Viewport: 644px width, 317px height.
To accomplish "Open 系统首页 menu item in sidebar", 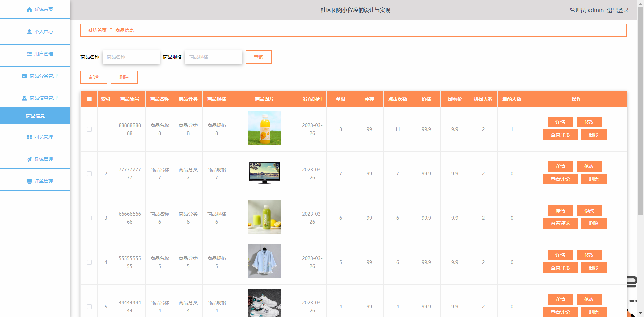I will [35, 9].
